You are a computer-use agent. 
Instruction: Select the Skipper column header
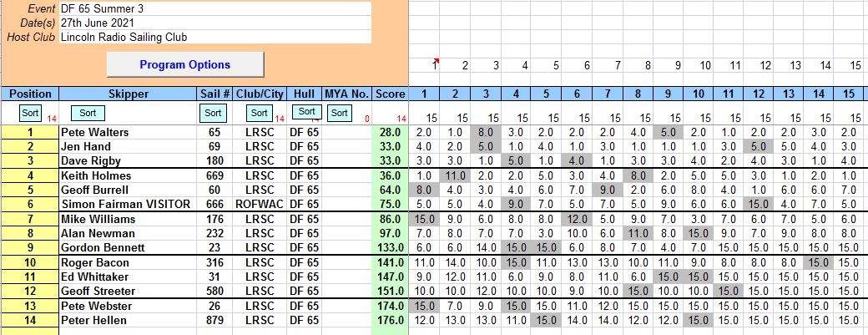click(x=128, y=94)
